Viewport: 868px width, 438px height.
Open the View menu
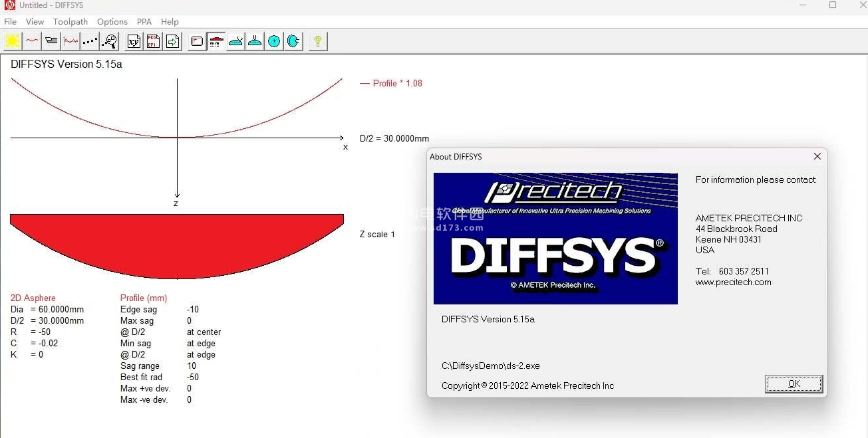pos(35,21)
